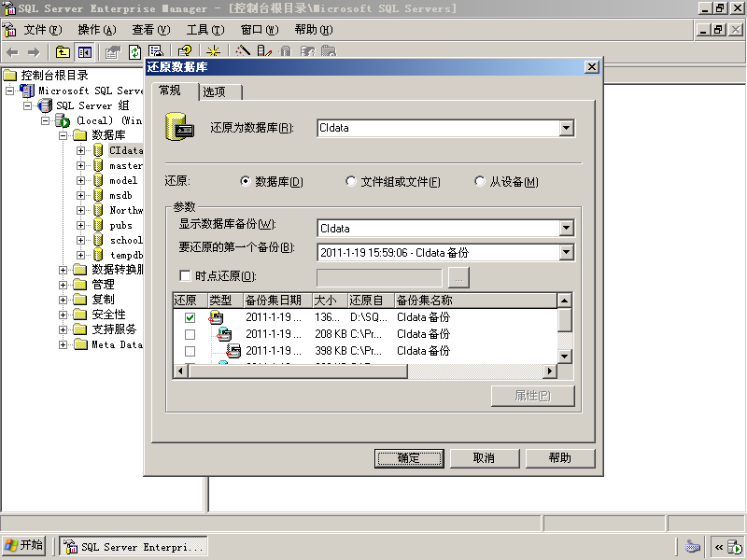The width and height of the screenshot is (747, 560).
Task: Select the 文件组或文件(F) radio button
Action: [351, 181]
